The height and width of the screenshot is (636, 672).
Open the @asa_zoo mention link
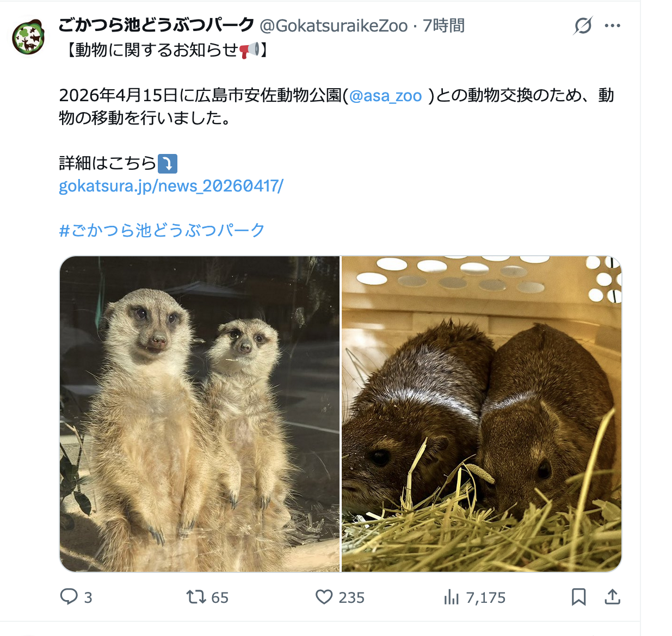pos(385,96)
